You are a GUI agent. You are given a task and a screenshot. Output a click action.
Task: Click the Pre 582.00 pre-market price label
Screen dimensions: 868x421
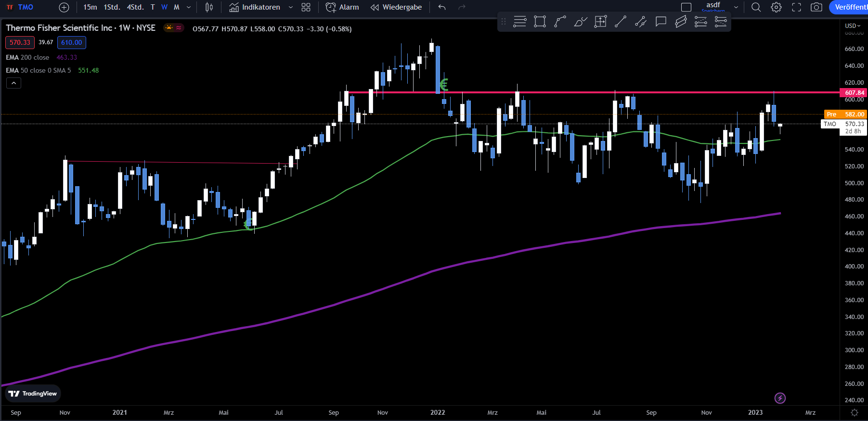click(845, 114)
